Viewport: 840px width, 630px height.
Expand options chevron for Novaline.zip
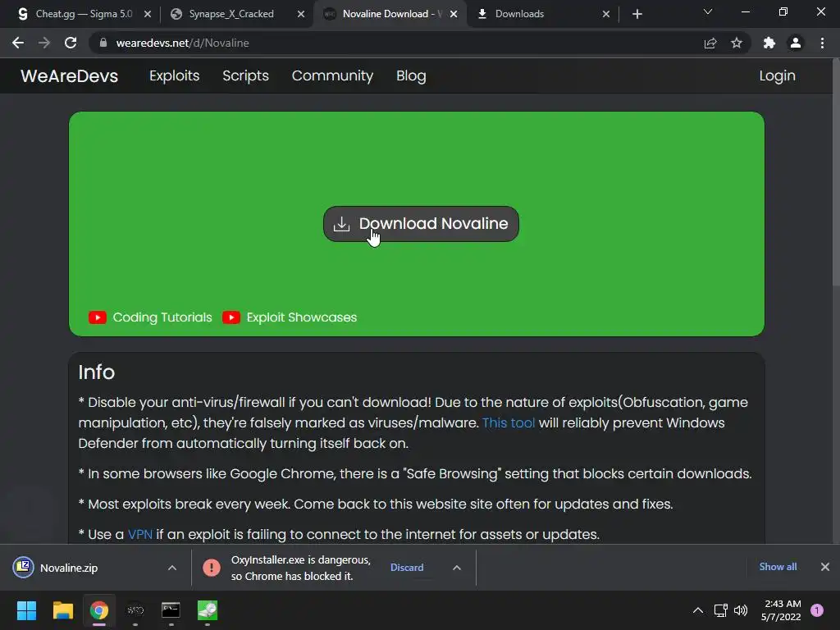[172, 568]
